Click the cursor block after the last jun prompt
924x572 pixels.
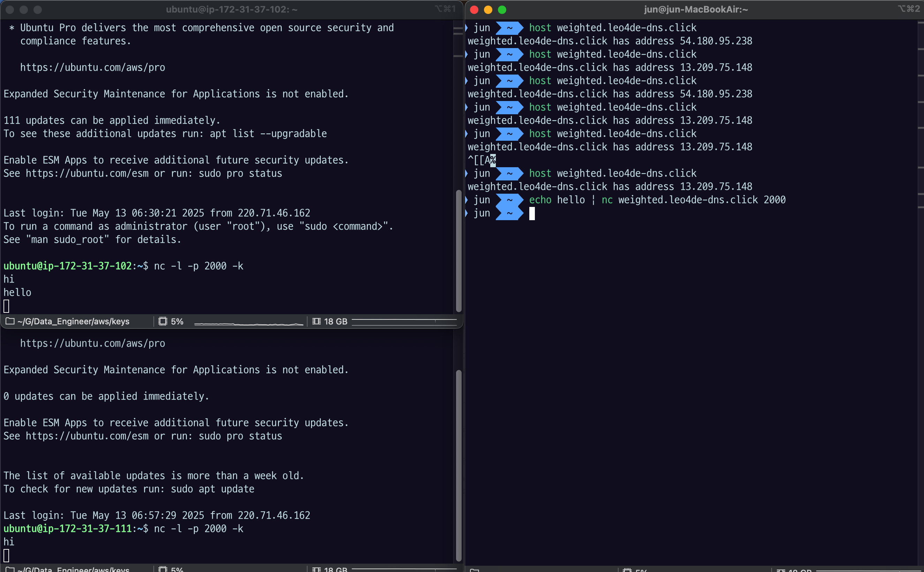click(x=532, y=214)
